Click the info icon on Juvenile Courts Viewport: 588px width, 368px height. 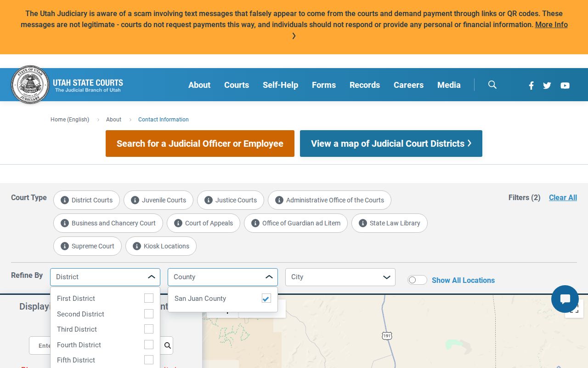point(135,200)
